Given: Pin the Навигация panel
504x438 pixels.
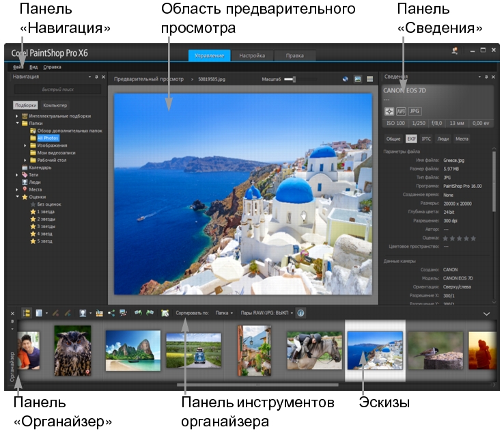Looking at the screenshot, I should click(96, 77).
